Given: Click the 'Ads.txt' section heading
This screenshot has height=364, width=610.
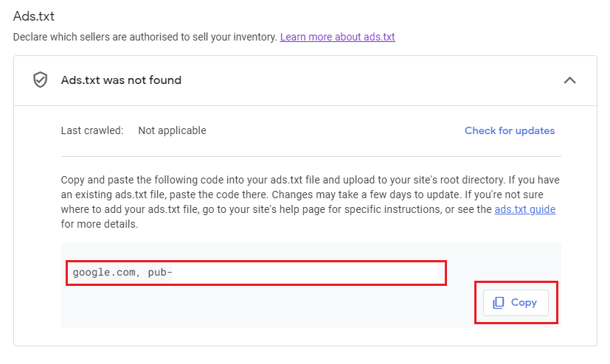Looking at the screenshot, I should click(x=34, y=16).
